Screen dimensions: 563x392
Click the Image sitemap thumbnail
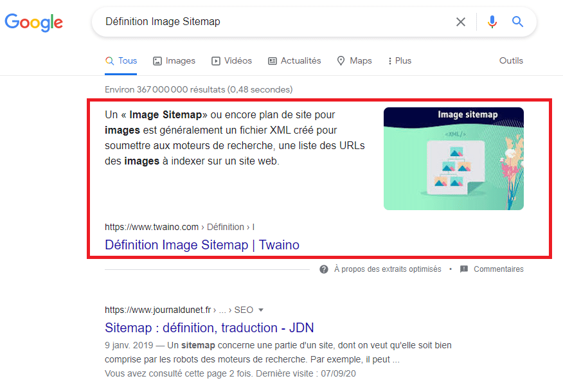pos(454,159)
